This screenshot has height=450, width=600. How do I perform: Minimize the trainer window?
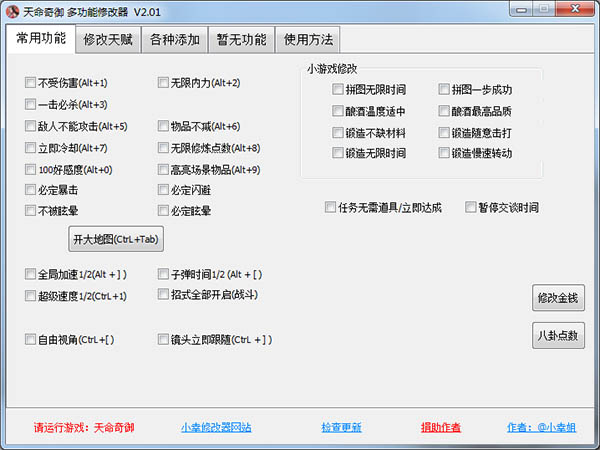coord(522,9)
